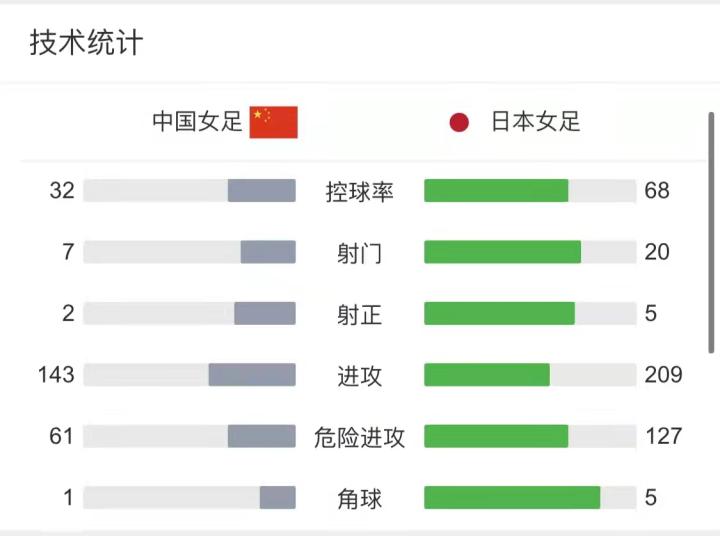The height and width of the screenshot is (536, 720).
Task: Click China's gray attacks bar
Action: pos(252,375)
